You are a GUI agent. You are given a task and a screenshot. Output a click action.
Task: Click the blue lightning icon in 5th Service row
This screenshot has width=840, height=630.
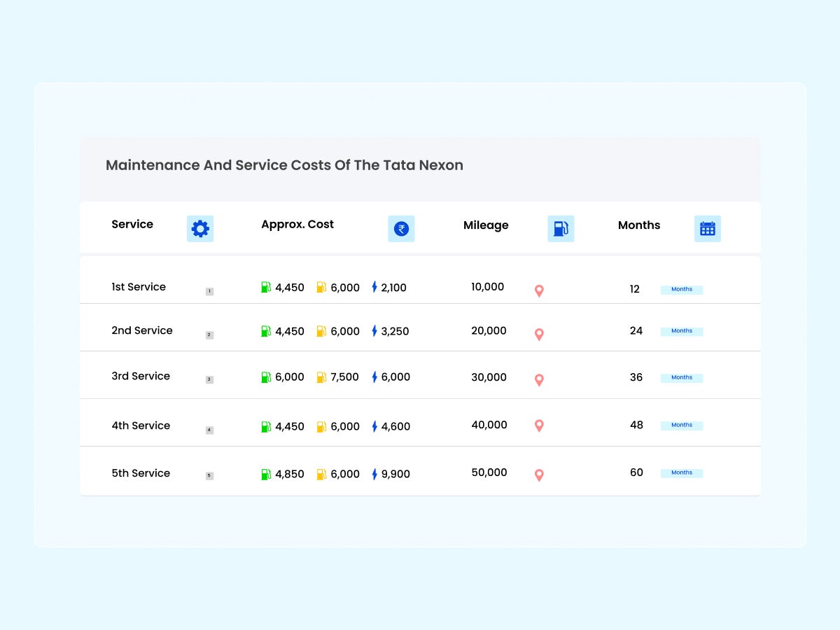(x=374, y=474)
